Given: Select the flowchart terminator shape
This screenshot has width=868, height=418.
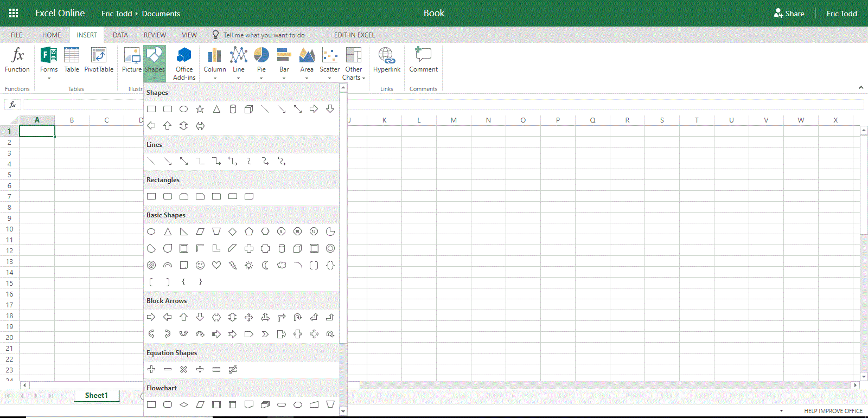Looking at the screenshot, I should click(x=282, y=404).
